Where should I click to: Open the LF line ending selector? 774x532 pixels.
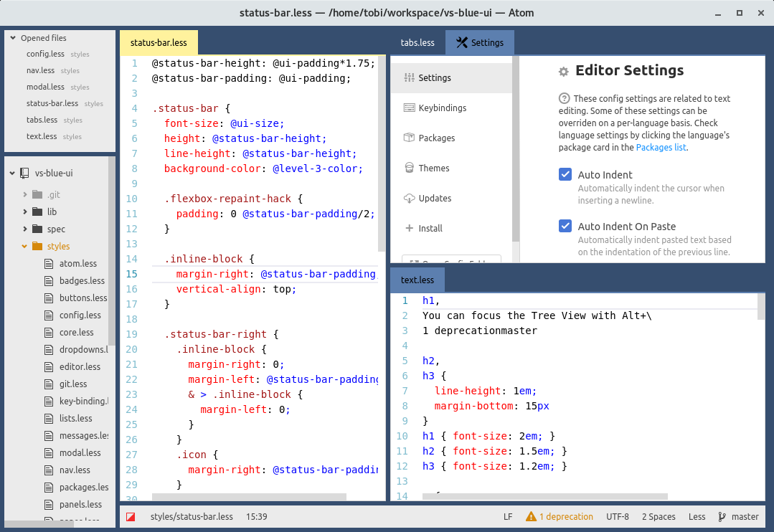click(x=508, y=517)
